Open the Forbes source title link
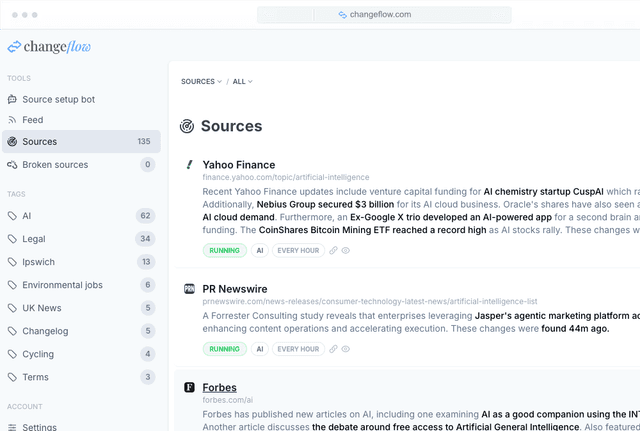The width and height of the screenshot is (640, 431). pos(219,387)
